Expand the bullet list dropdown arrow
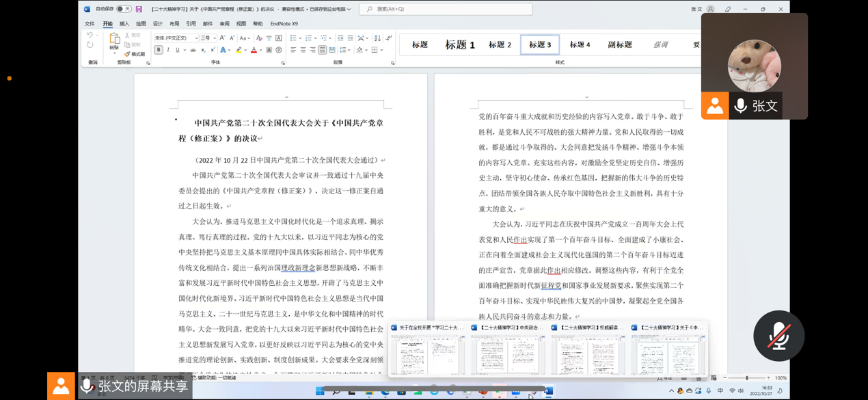Viewport: 868px width, 400px height. [x=299, y=38]
